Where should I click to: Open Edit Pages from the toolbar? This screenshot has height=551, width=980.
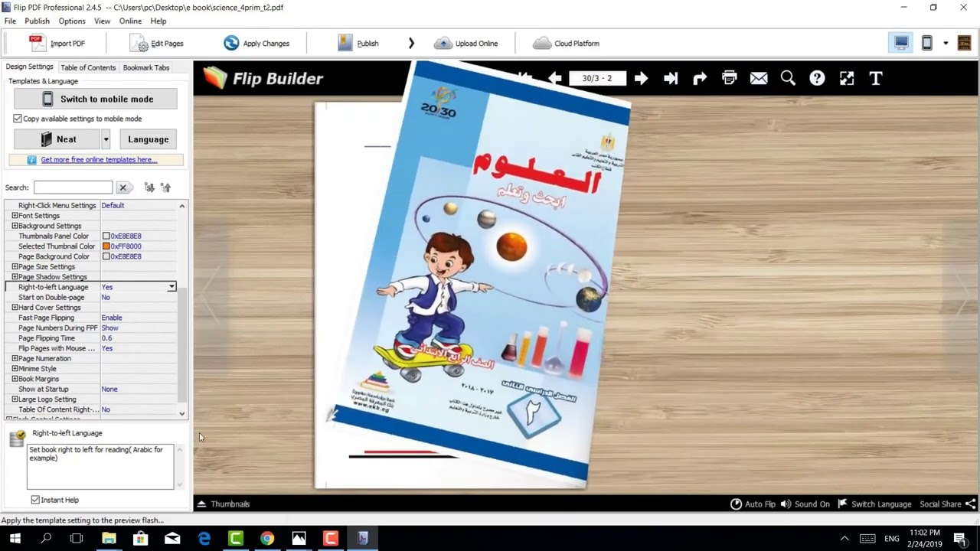coord(157,44)
